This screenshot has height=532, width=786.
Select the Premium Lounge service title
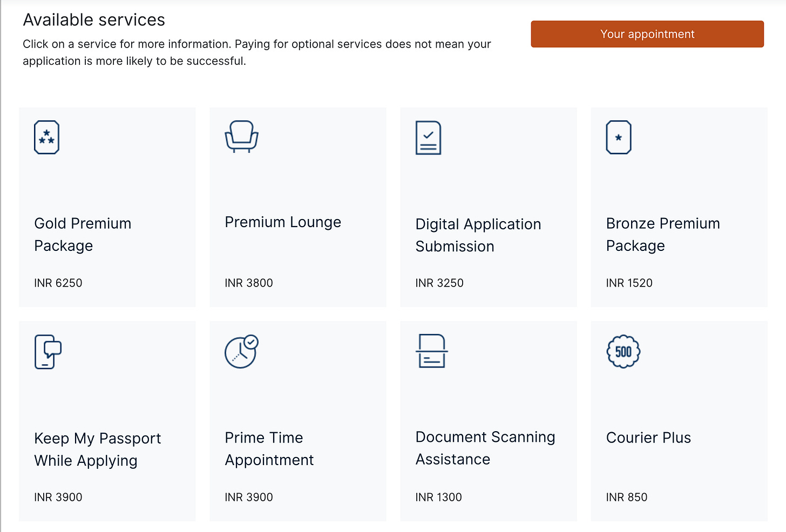[283, 222]
